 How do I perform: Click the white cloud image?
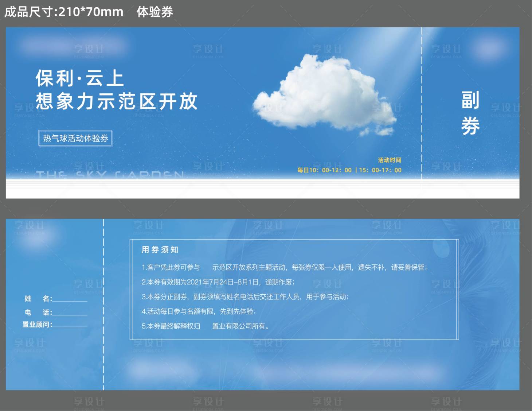point(325,96)
